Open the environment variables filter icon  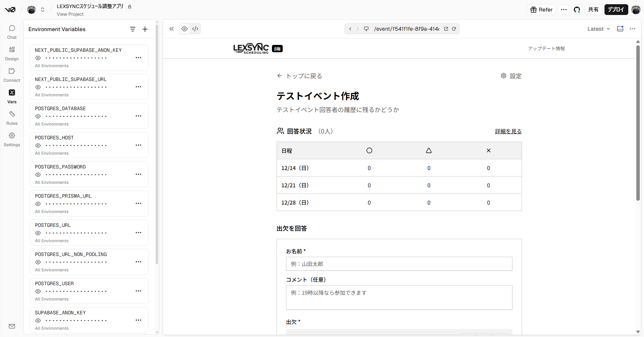(x=133, y=29)
